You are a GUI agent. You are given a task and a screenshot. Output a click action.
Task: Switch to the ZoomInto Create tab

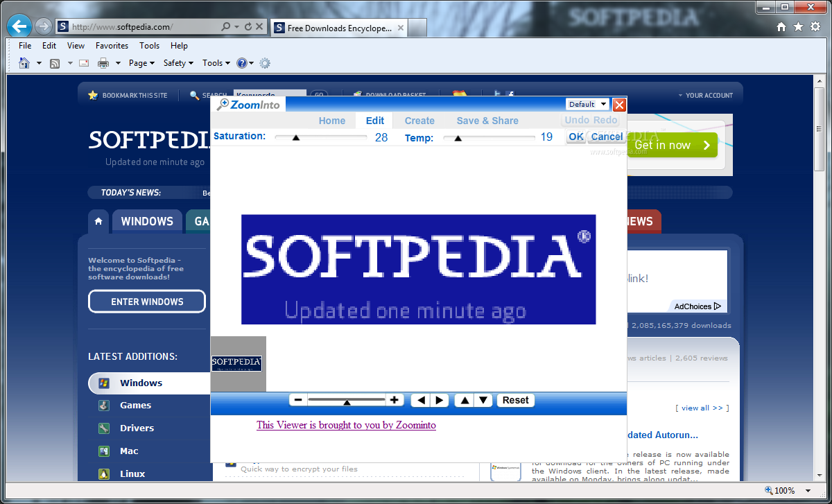click(x=419, y=121)
